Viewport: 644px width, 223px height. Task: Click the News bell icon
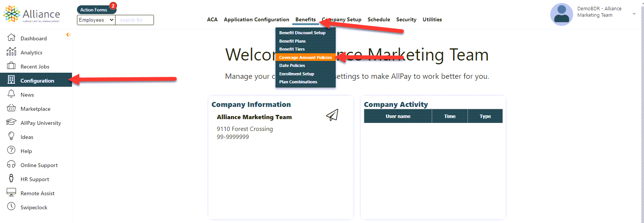(11, 94)
